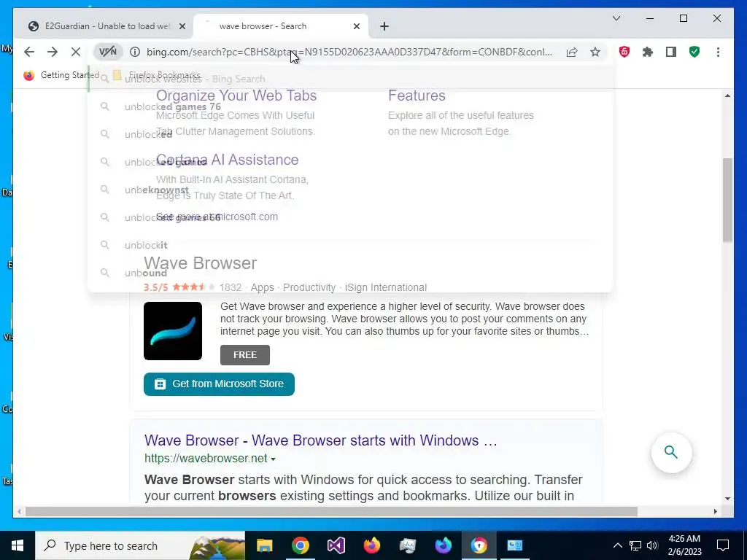Open the site information icon
This screenshot has width=747, height=560.
[135, 52]
